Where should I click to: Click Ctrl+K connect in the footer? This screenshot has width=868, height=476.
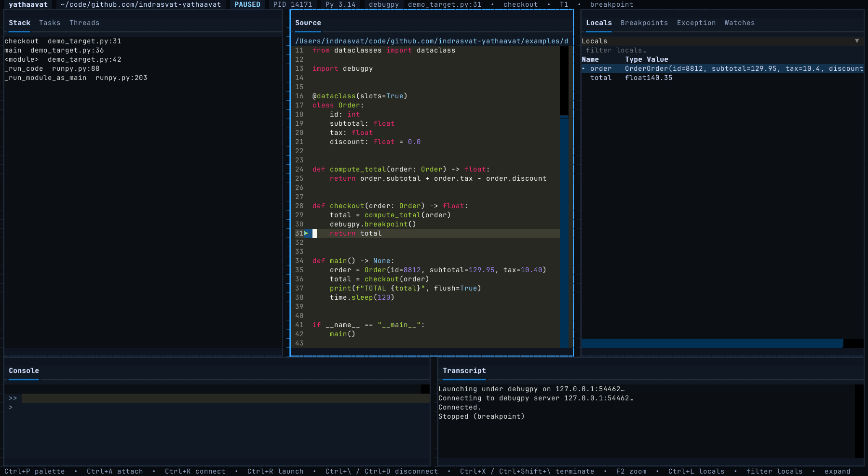tap(195, 471)
